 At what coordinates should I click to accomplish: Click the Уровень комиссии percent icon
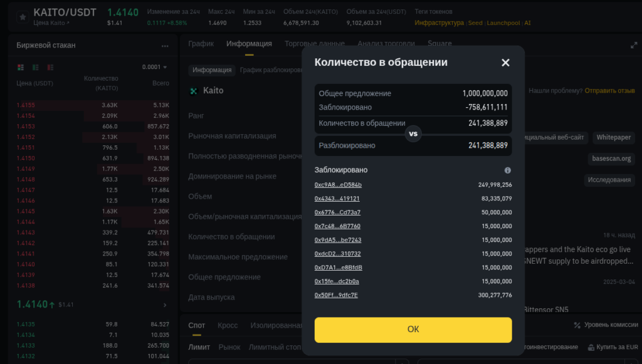click(577, 325)
